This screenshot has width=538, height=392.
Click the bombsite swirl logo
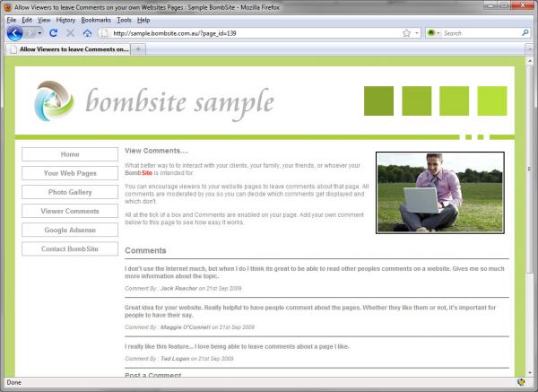[54, 101]
